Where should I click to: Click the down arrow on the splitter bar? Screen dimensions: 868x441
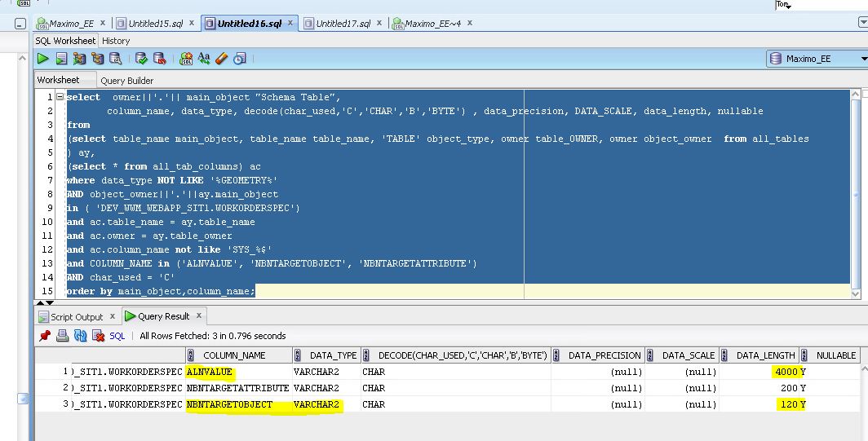[50, 302]
